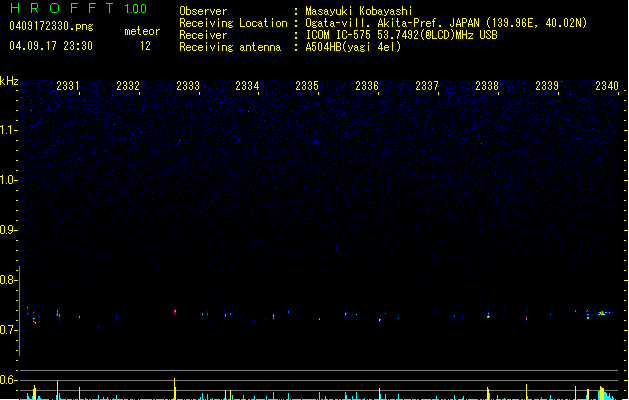Click the 0.6 kHz axis label
Viewport: 629px width, 400px height.
point(8,380)
